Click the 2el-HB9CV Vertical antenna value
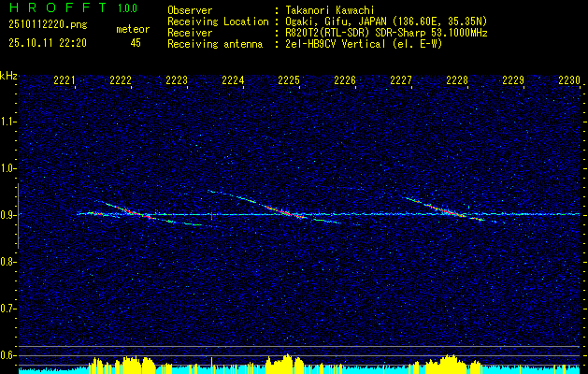588x374 pixels. pyautogui.click(x=365, y=44)
